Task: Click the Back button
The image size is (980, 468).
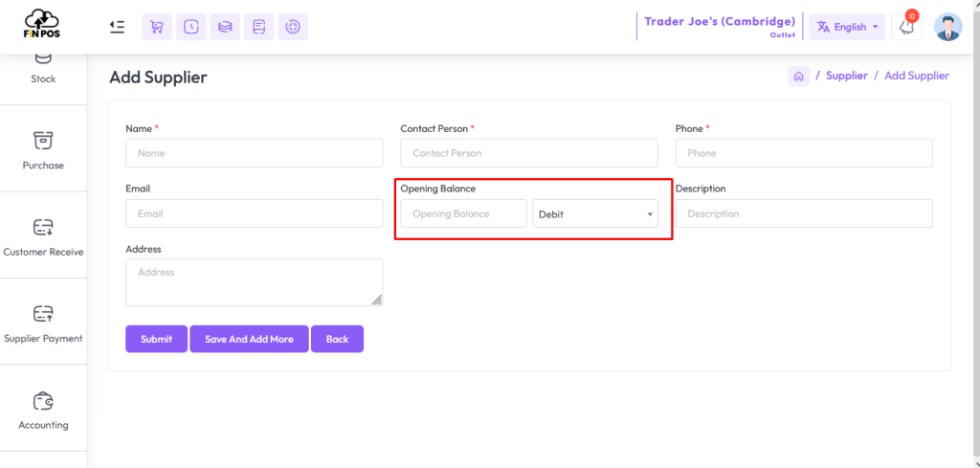Action: 337,340
